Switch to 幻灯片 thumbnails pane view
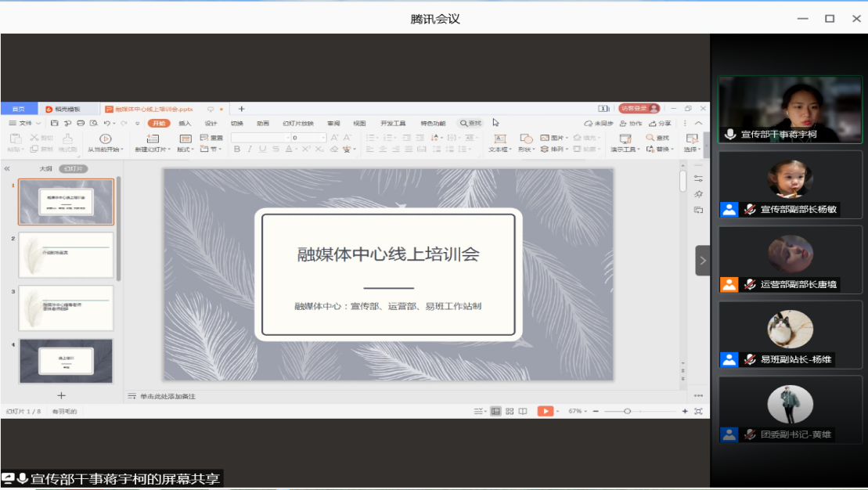Screen dimensions: 868x490 click(73, 168)
